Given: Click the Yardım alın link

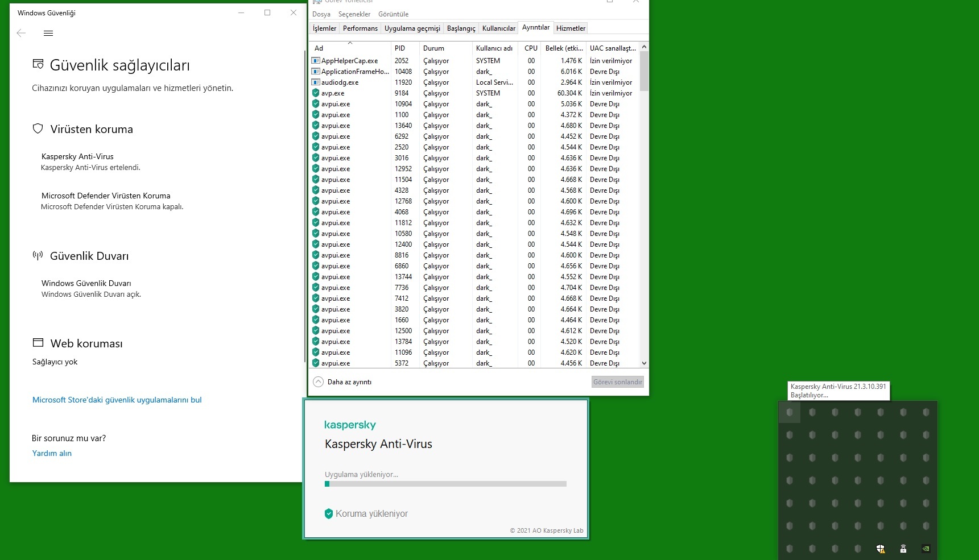Looking at the screenshot, I should pyautogui.click(x=52, y=453).
